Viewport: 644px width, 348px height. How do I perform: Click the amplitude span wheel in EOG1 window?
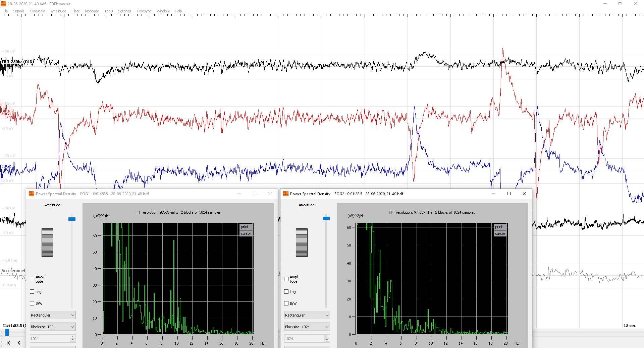tap(47, 242)
